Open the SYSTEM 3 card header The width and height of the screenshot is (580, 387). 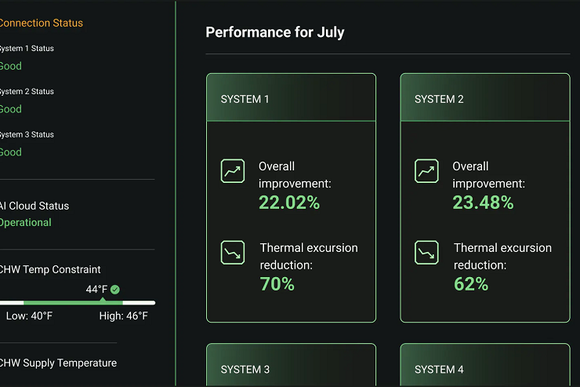pos(291,366)
